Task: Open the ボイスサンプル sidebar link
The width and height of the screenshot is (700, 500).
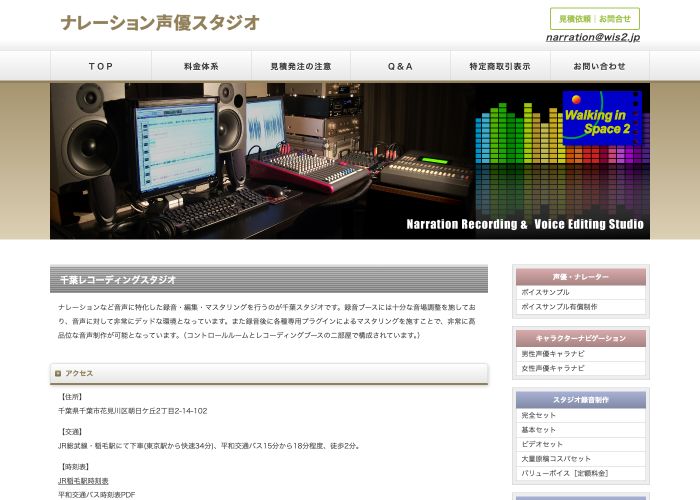Action: [x=581, y=292]
